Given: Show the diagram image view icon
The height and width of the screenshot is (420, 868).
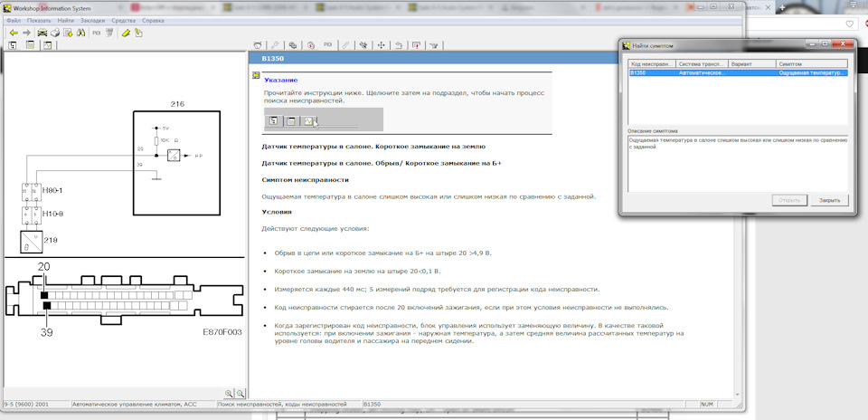Looking at the screenshot, I should [x=48, y=45].
